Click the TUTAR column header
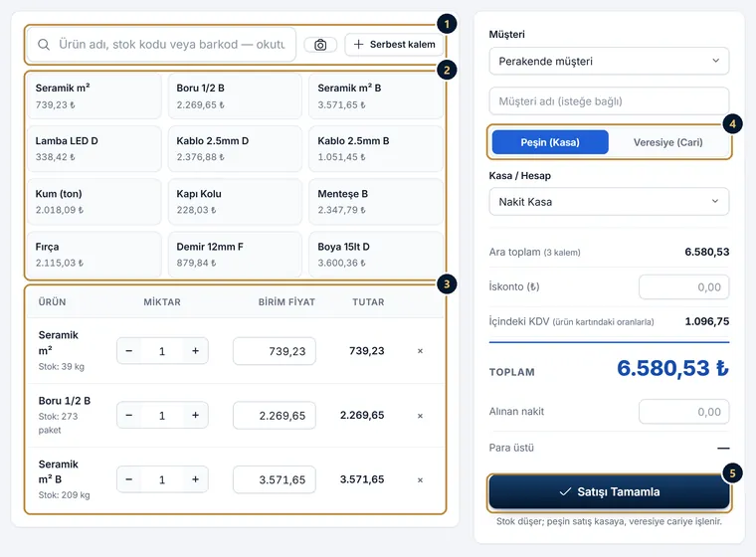The image size is (756, 557). (368, 302)
